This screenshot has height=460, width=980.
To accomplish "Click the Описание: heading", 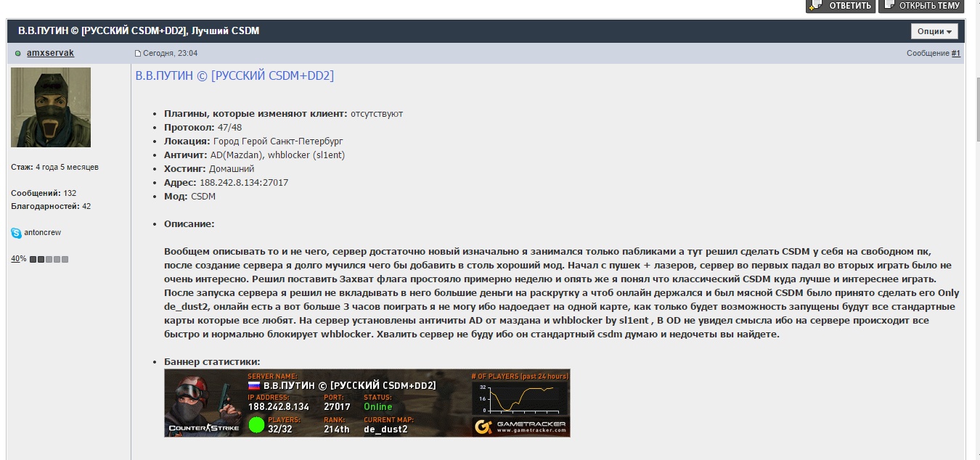I will coord(189,224).
